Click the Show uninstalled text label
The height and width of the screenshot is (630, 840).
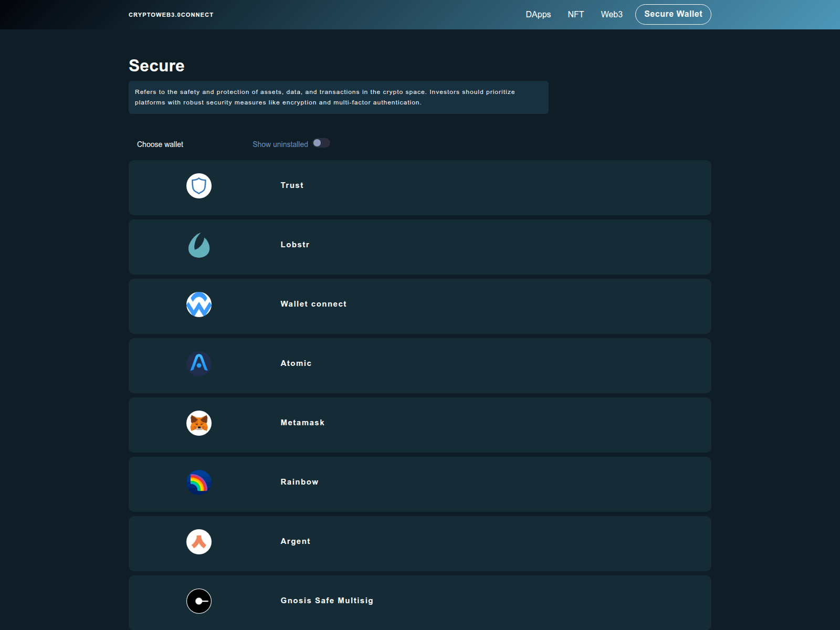[x=280, y=144]
